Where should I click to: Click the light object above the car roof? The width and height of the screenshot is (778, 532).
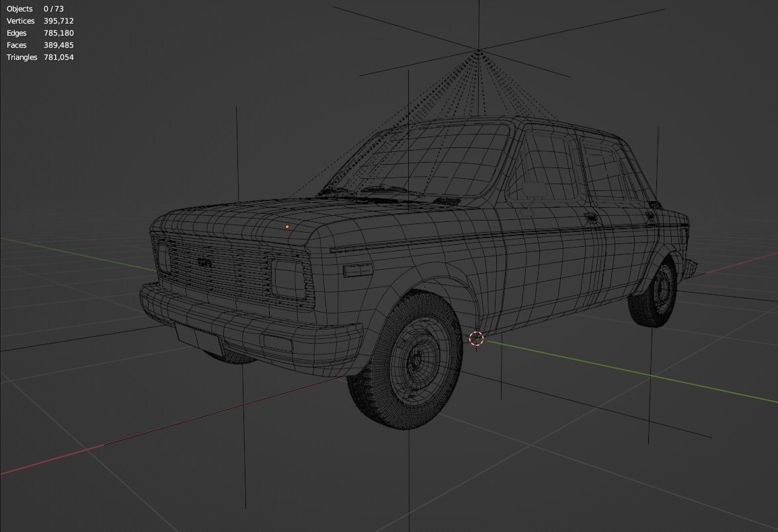point(478,50)
